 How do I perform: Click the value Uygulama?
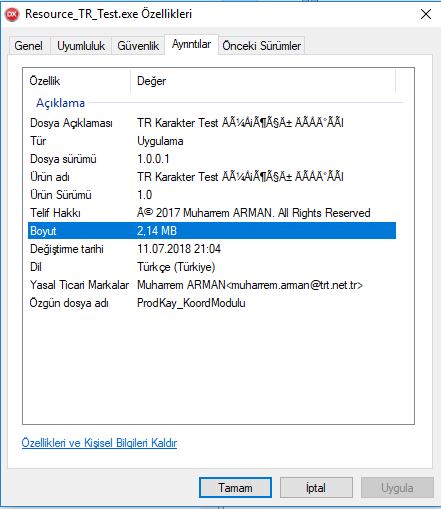point(160,141)
